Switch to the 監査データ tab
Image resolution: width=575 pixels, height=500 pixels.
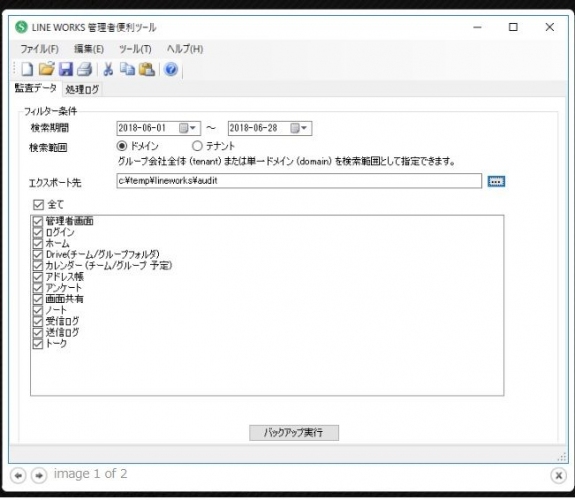click(36, 88)
